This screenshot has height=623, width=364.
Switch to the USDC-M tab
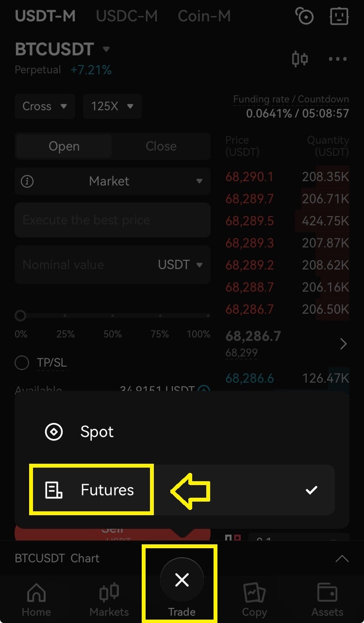coord(127,16)
